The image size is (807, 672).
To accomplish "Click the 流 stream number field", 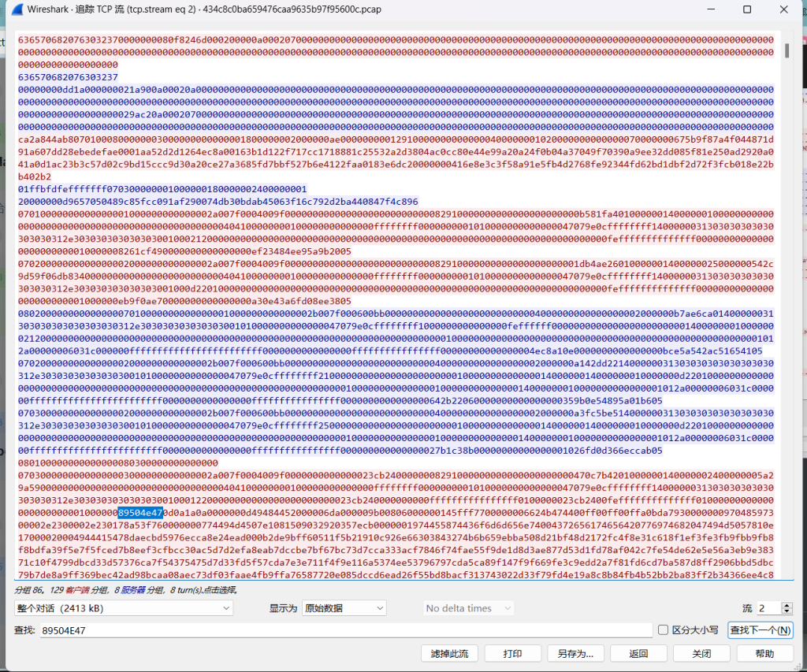I will pos(768,608).
